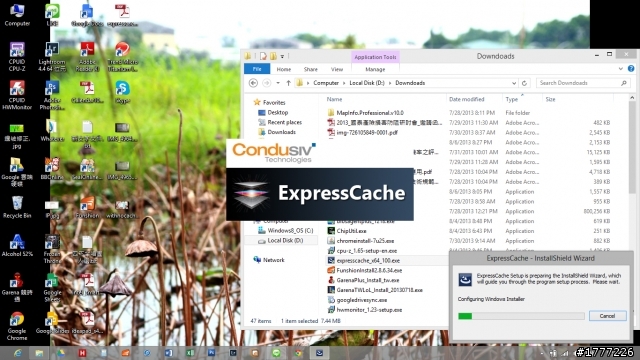The height and width of the screenshot is (360, 640).
Task: Select Desktop under Favorites
Action: click(x=278, y=112)
